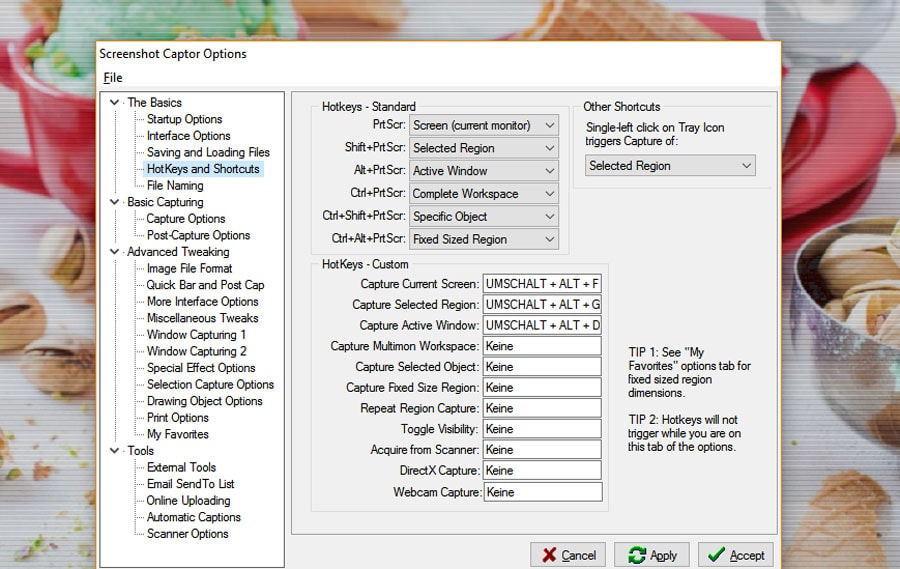The height and width of the screenshot is (569, 900).
Task: Select Capture Options in tree
Action: pyautogui.click(x=185, y=219)
